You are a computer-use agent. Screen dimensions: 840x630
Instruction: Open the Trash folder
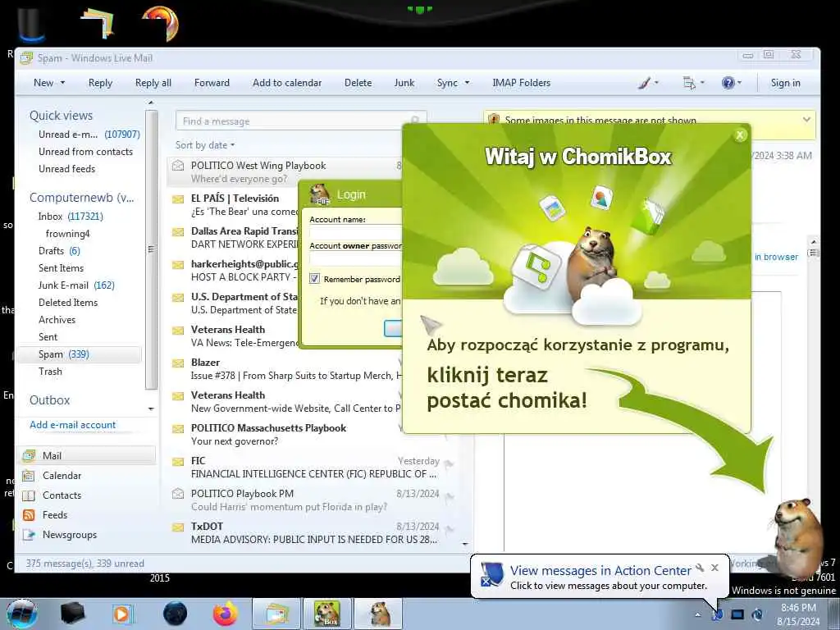[50, 372]
